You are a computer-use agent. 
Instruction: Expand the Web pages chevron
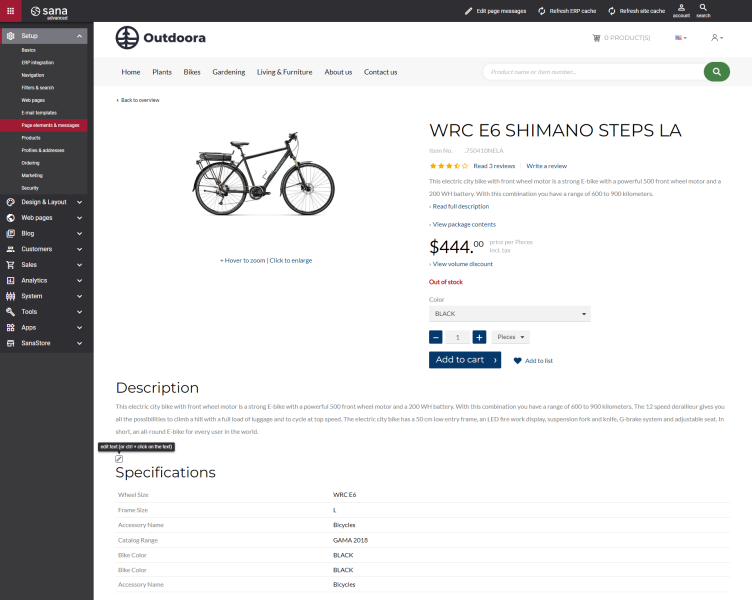[x=80, y=218]
